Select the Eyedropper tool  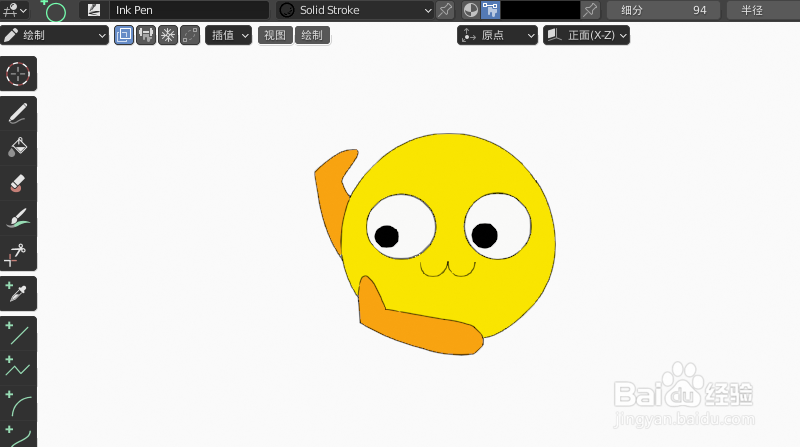[18, 293]
